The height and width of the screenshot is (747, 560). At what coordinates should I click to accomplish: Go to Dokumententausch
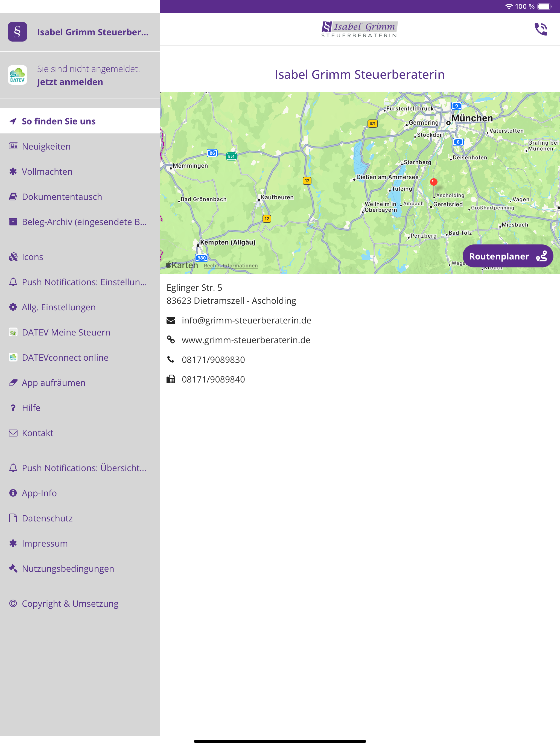click(80, 197)
